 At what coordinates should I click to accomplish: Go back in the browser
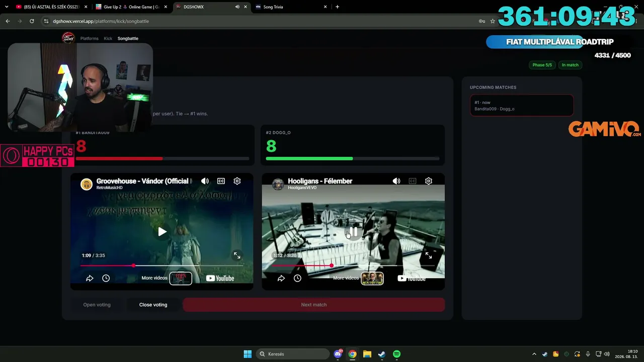point(8,21)
